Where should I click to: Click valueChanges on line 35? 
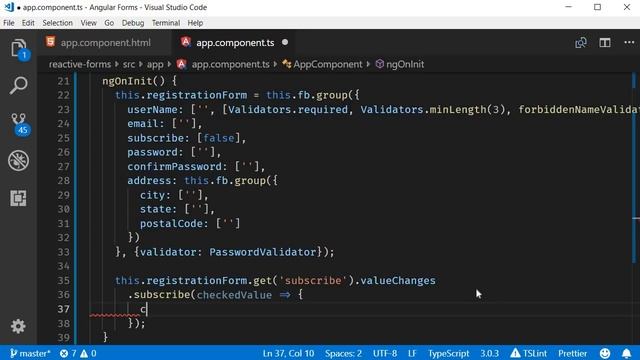tap(398, 280)
